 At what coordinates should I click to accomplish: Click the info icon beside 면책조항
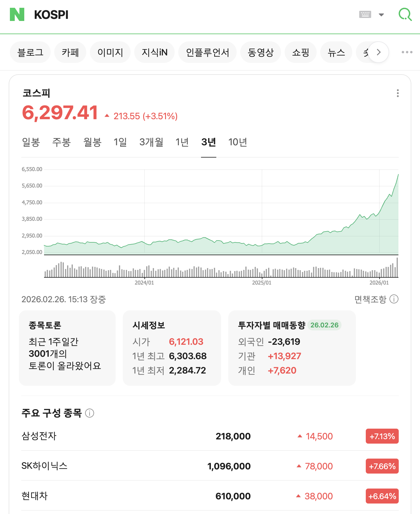394,299
